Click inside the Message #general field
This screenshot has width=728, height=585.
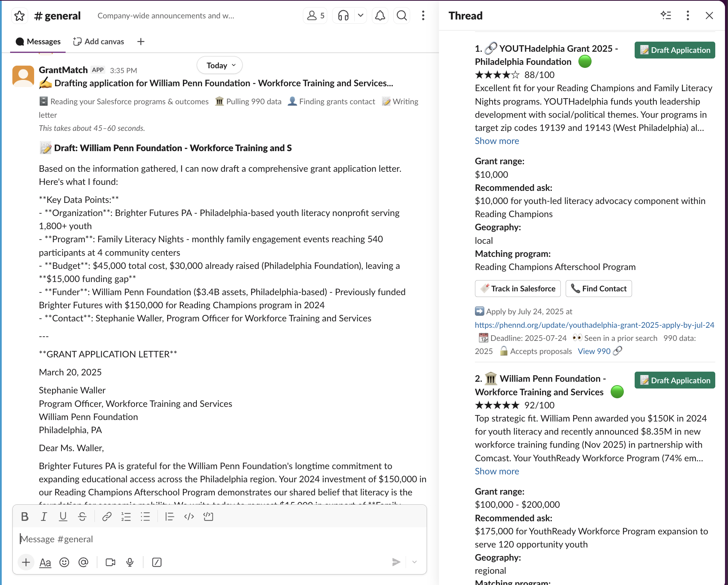[219, 539]
